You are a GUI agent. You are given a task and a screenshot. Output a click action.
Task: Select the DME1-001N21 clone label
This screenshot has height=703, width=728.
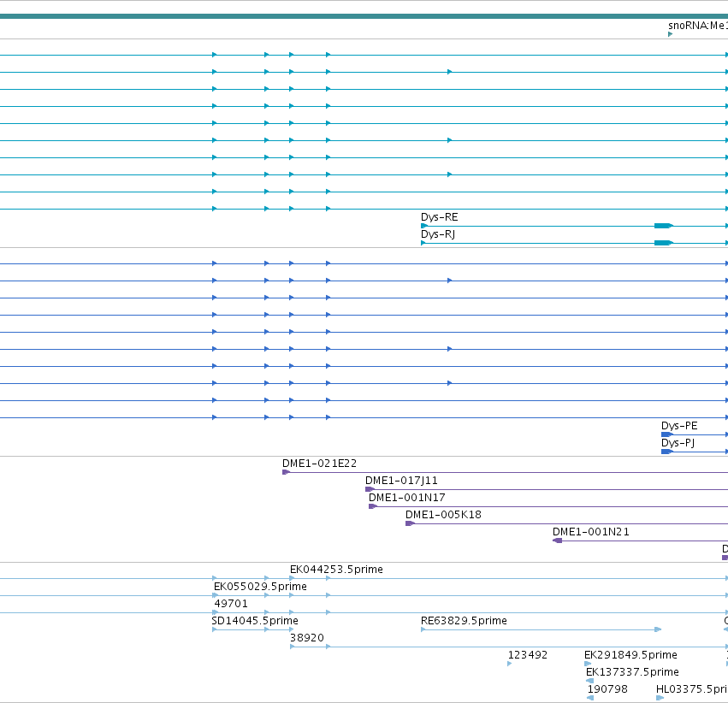[591, 532]
